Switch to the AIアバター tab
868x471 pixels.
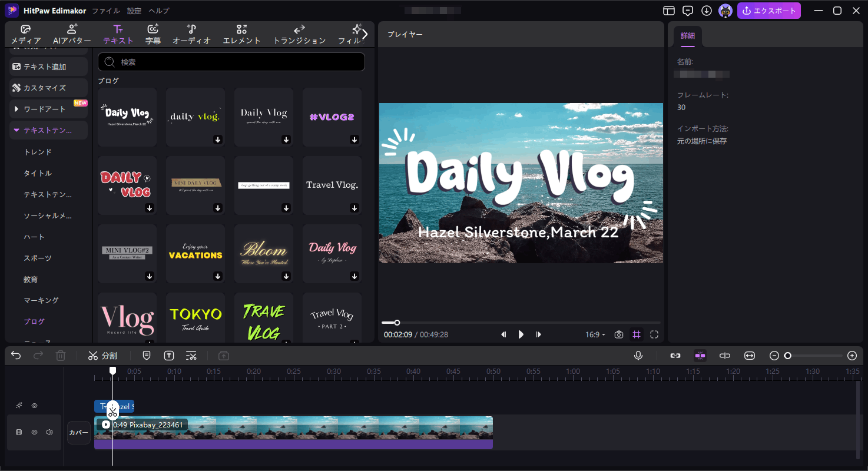point(72,35)
